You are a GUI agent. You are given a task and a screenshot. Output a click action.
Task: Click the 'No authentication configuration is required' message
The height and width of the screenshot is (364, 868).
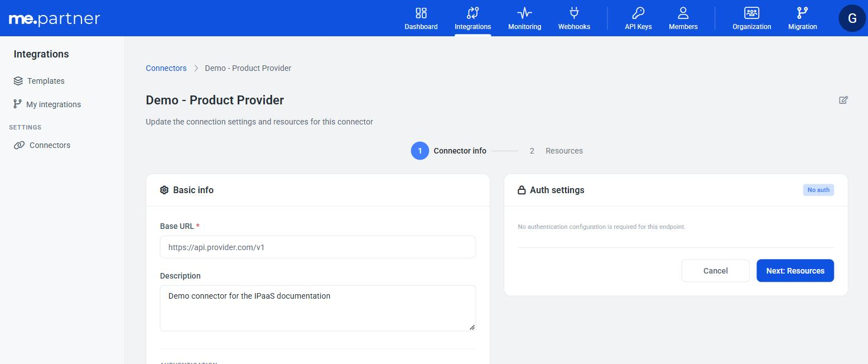pos(601,227)
